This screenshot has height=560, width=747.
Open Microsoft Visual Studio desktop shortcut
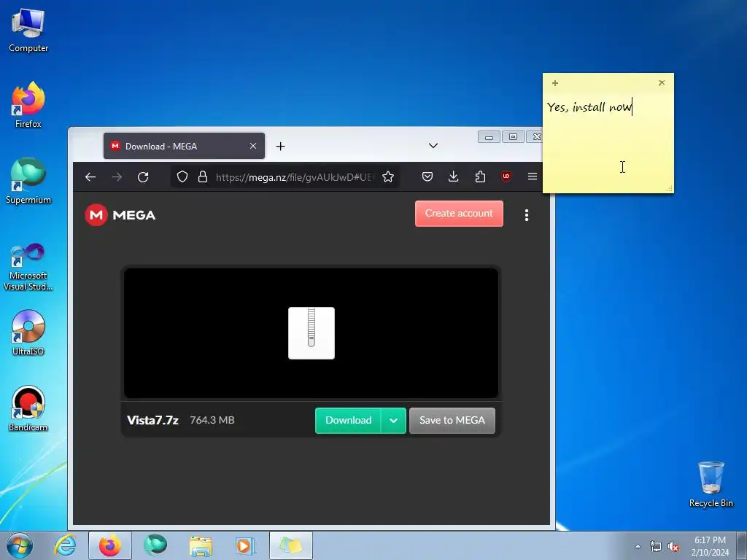pyautogui.click(x=28, y=267)
